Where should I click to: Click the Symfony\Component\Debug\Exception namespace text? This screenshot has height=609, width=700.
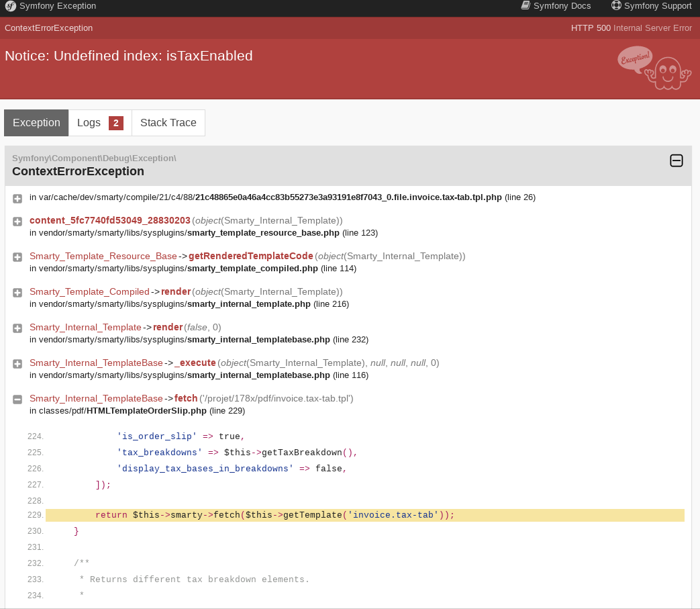[94, 158]
